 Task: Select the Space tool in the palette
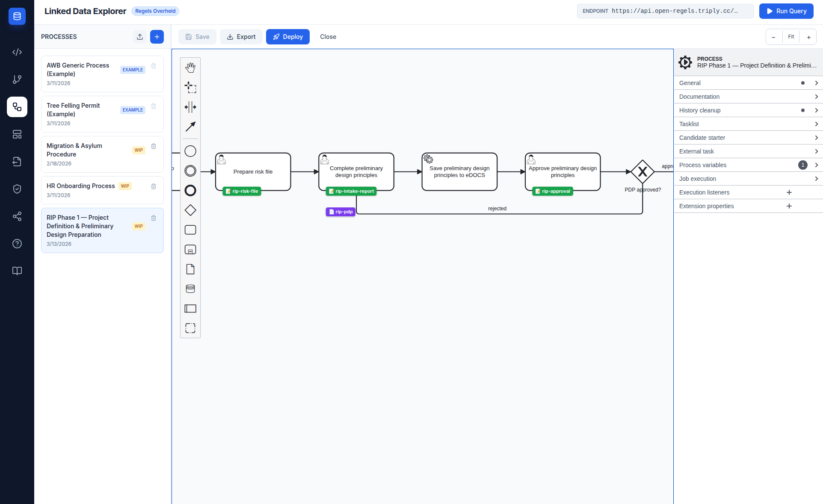point(190,107)
